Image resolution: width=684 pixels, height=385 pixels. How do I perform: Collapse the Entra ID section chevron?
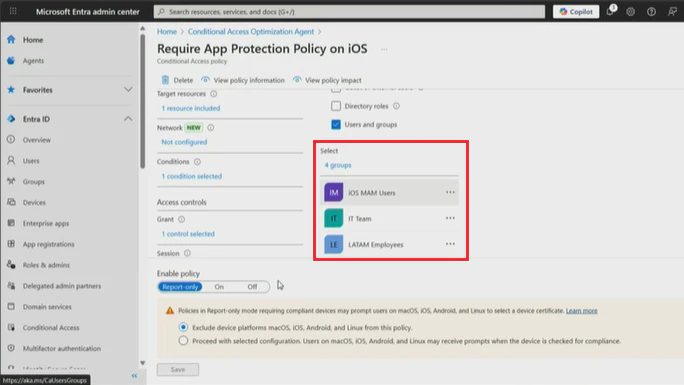(128, 119)
